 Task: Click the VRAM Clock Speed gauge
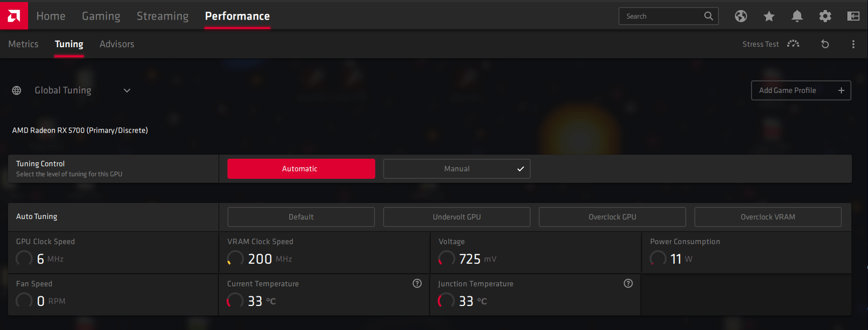pyautogui.click(x=235, y=259)
